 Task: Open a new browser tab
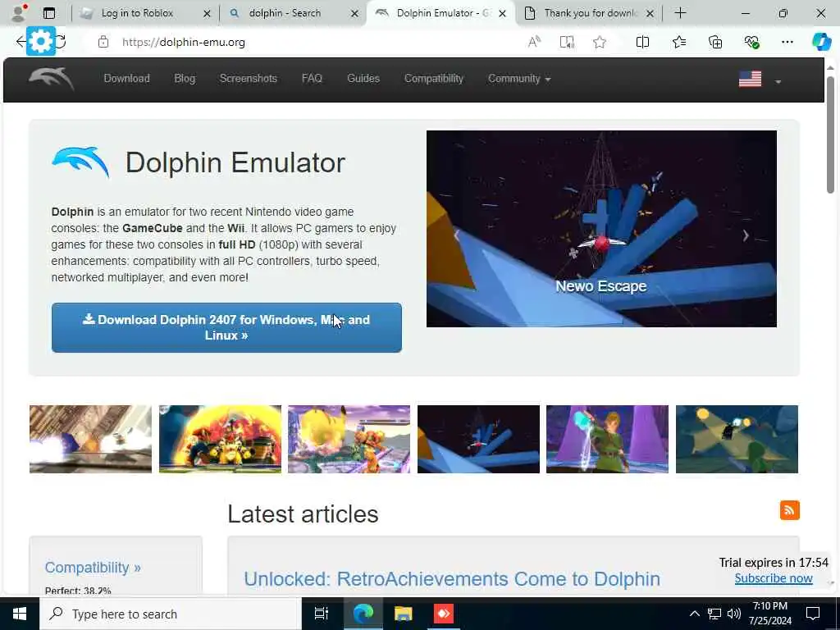point(680,13)
